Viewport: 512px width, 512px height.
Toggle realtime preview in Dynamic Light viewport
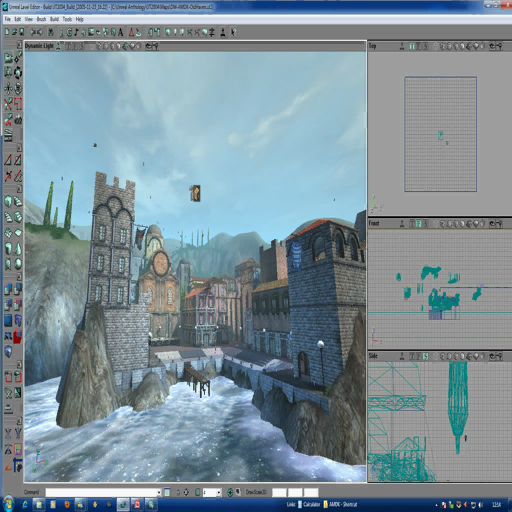point(59,46)
